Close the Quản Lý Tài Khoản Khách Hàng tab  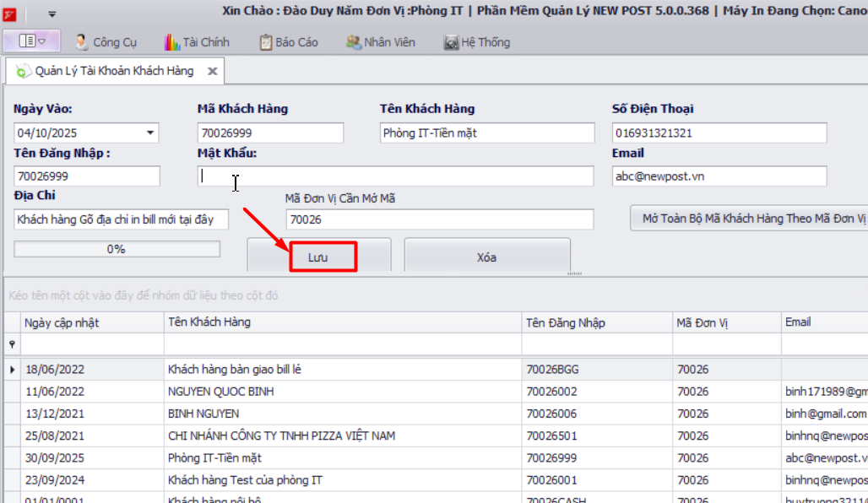pyautogui.click(x=212, y=72)
